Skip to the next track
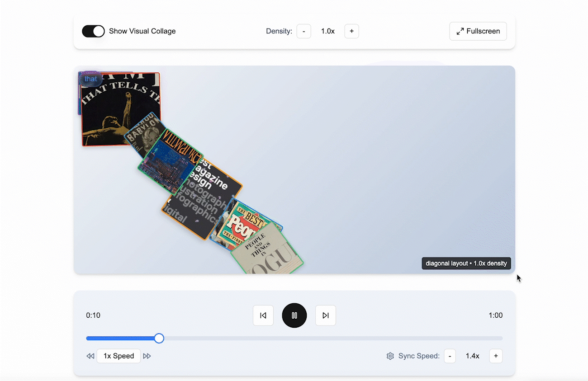The width and height of the screenshot is (588, 381). [326, 315]
